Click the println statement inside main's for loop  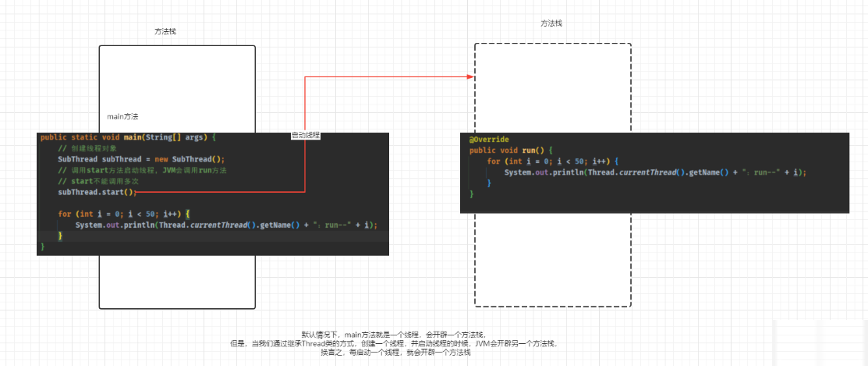point(226,225)
